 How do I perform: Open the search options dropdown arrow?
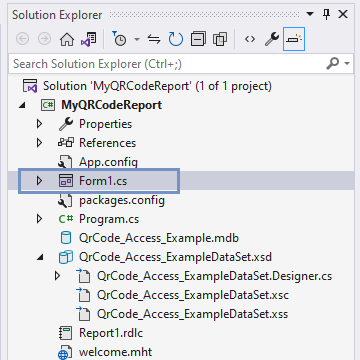[x=347, y=63]
